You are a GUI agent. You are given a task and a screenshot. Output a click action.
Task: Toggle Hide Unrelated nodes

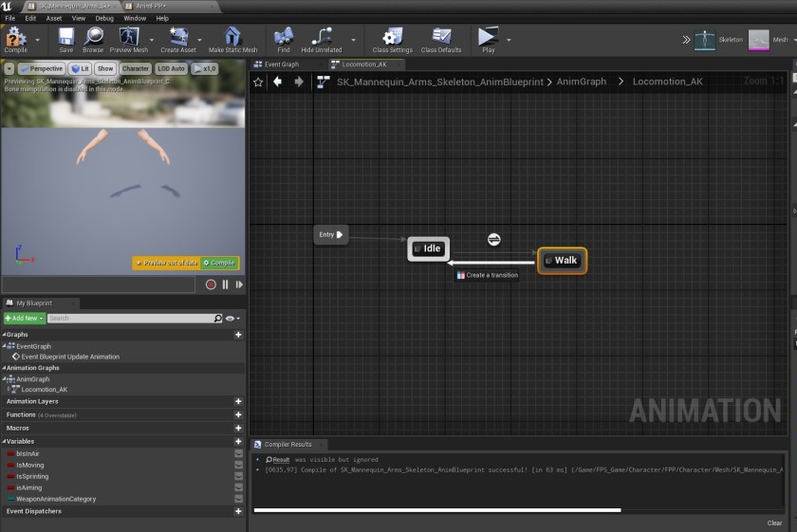323,38
